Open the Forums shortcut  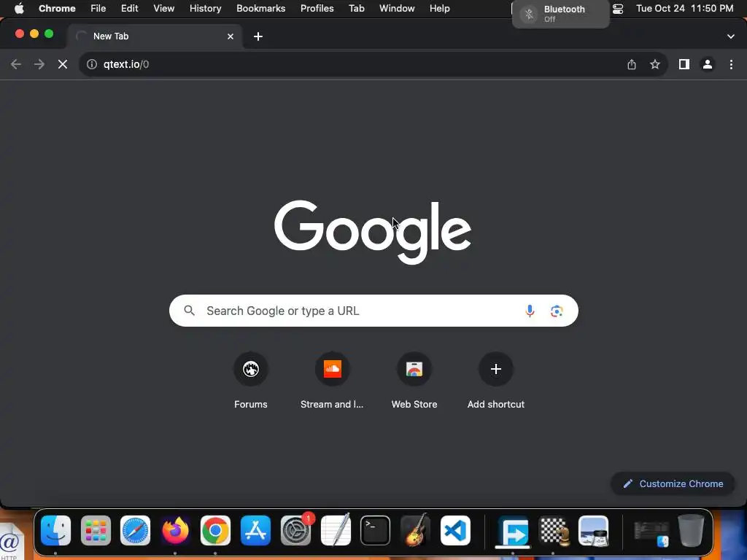point(251,380)
